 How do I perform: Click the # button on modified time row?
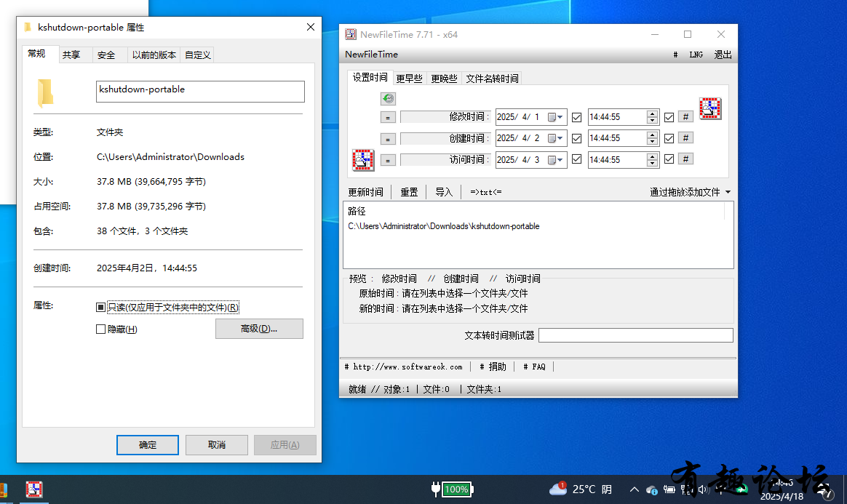click(x=685, y=116)
